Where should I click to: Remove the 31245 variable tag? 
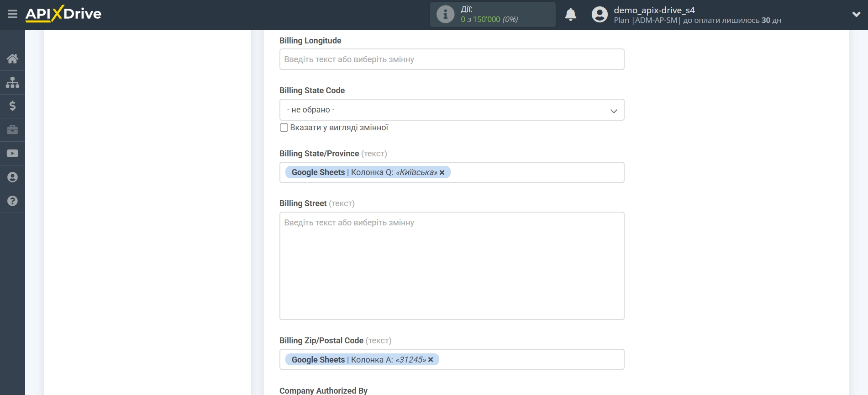pos(431,360)
